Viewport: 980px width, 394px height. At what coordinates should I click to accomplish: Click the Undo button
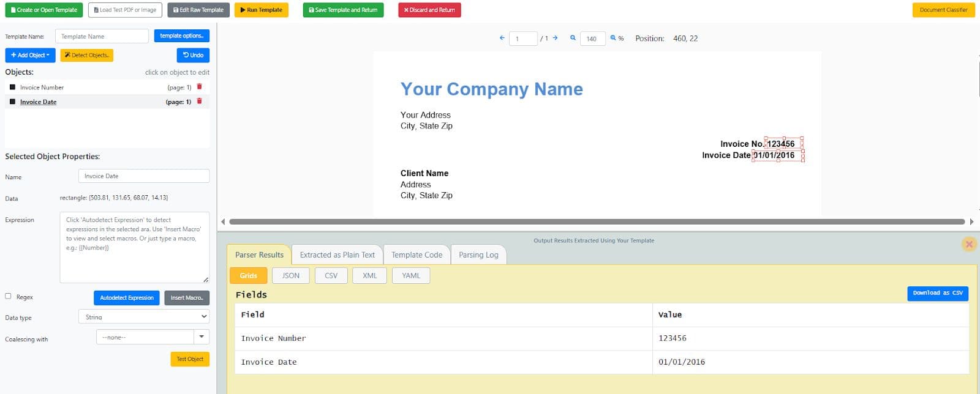coord(193,55)
